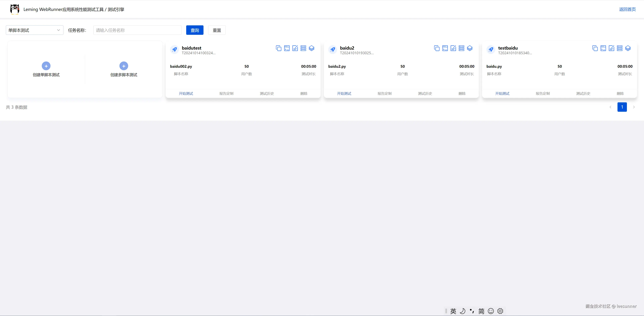Viewport: 644px width, 316px height.
Task: Click the 查询 search button
Action: (x=195, y=30)
